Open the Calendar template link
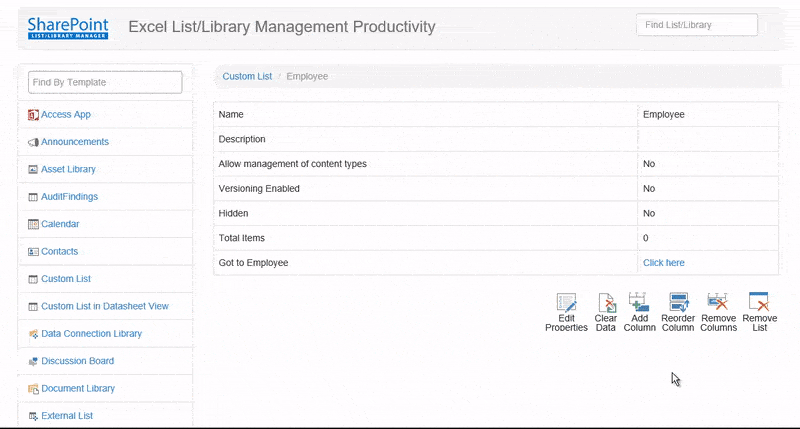Image resolution: width=800 pixels, height=429 pixels. coord(60,224)
